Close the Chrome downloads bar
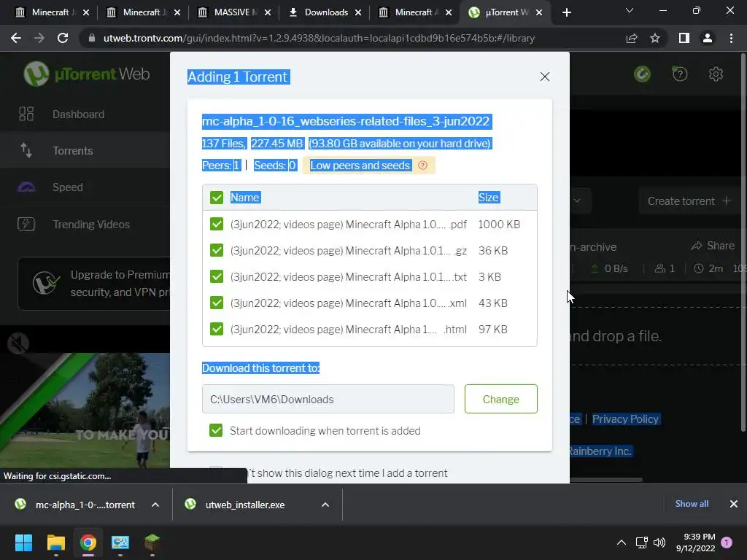The width and height of the screenshot is (747, 560). point(734,503)
